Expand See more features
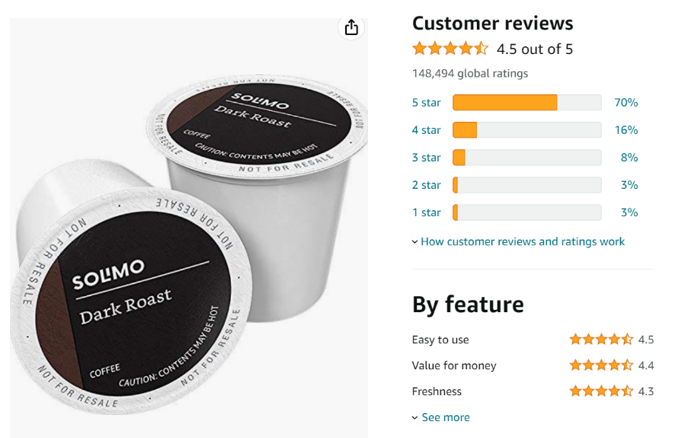Viewport: 680px width, 438px height. pos(445,417)
